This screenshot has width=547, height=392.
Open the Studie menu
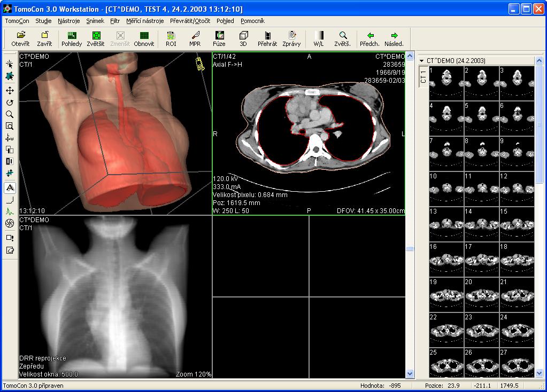pos(44,21)
